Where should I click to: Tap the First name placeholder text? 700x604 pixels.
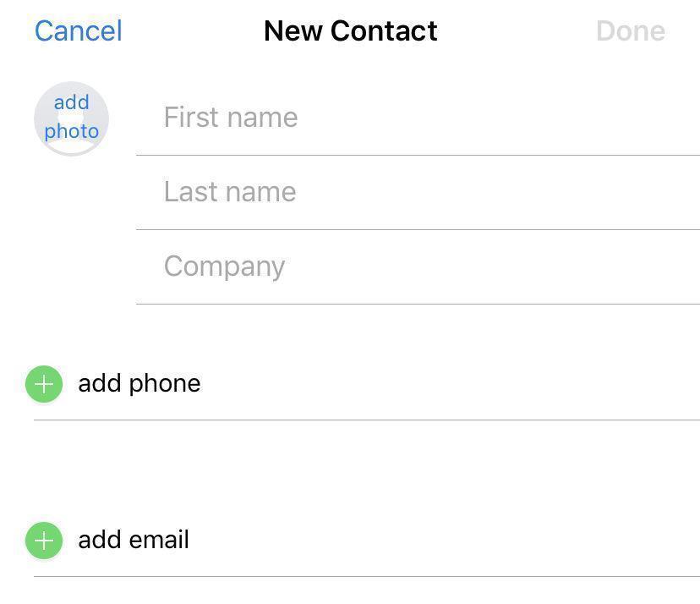(231, 118)
